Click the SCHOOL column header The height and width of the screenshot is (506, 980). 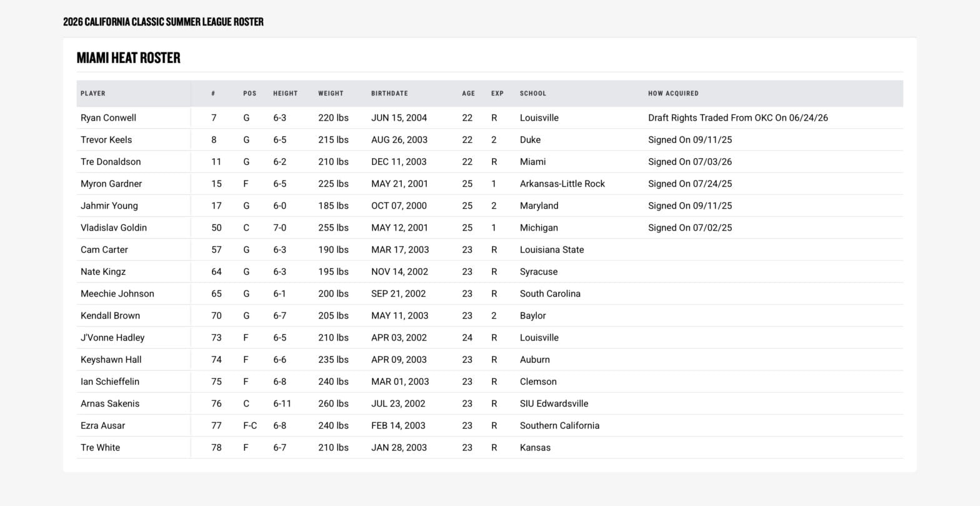[x=533, y=94]
